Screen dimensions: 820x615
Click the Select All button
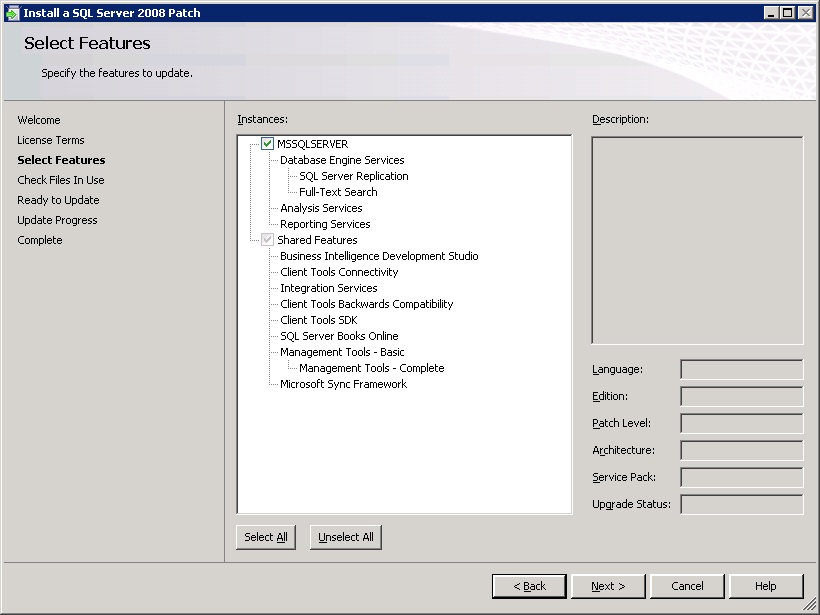coord(266,537)
